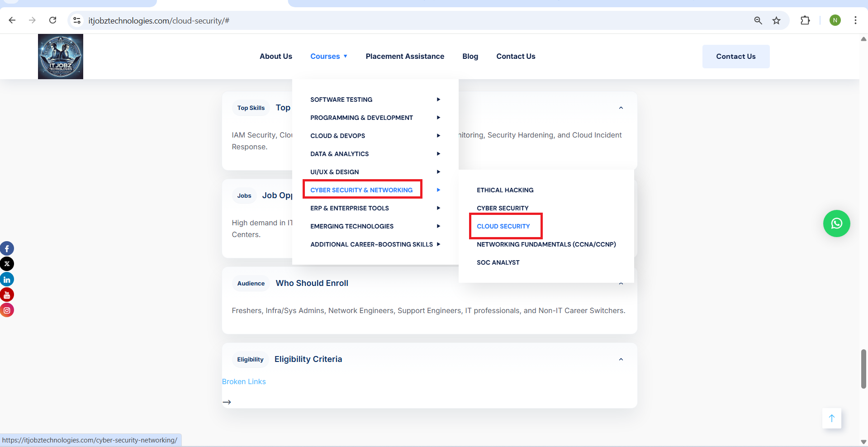Open the Instagram social icon
Viewport: 868px width, 447px height.
(7, 310)
